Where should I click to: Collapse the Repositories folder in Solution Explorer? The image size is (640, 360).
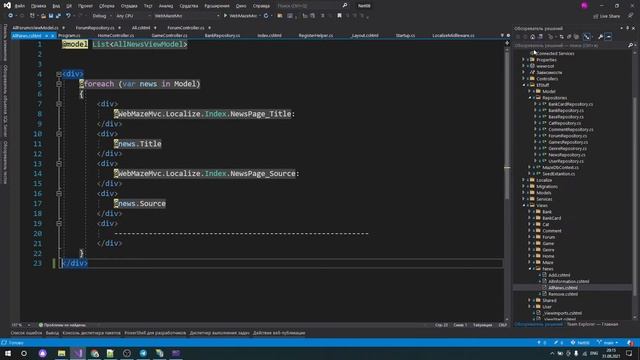click(530, 98)
